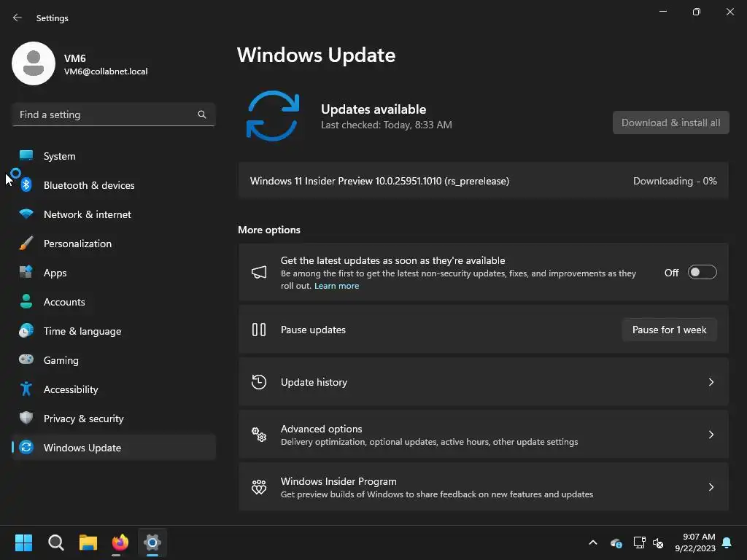Click the network display tray icon

click(x=639, y=542)
